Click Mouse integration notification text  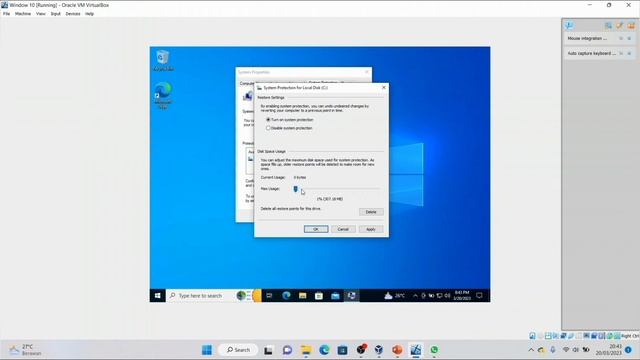(587, 38)
